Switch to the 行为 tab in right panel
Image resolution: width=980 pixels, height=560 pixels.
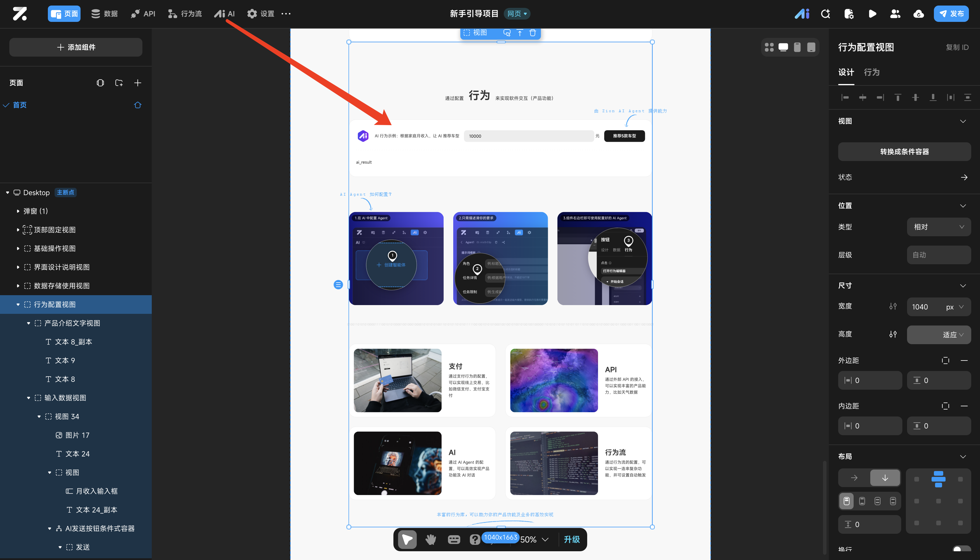(871, 72)
